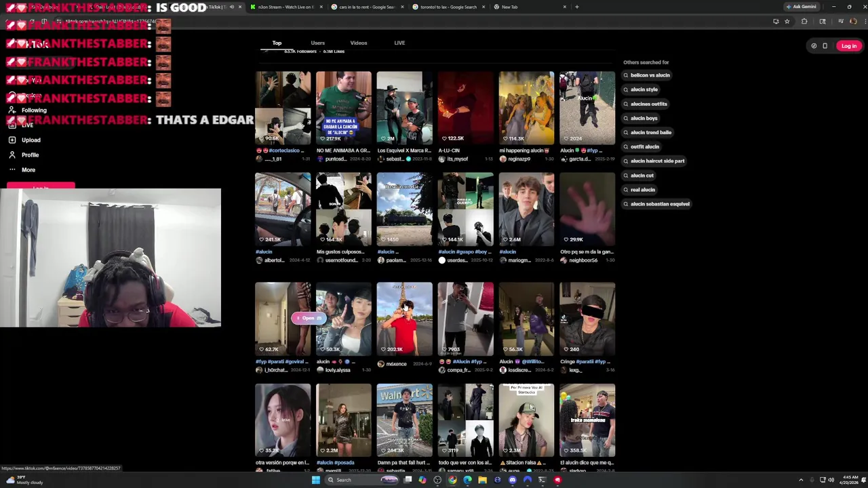Bookmark this page with the star icon
Viewport: 868px width, 488px height.
[x=787, y=21]
